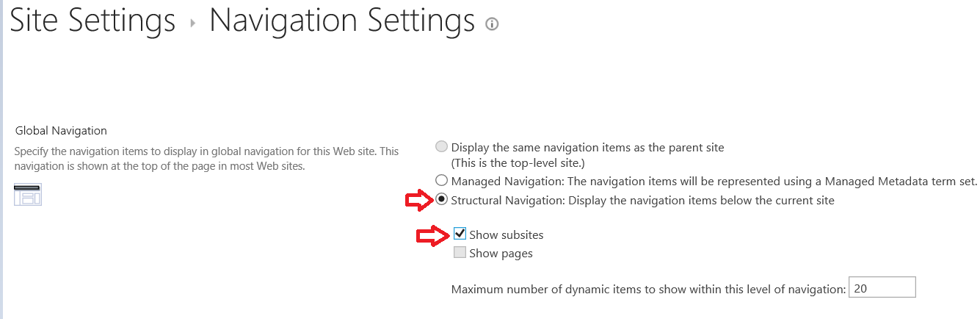Click the Managed Metadata term set description text
Viewport: 980px width, 319px height.
(714, 181)
